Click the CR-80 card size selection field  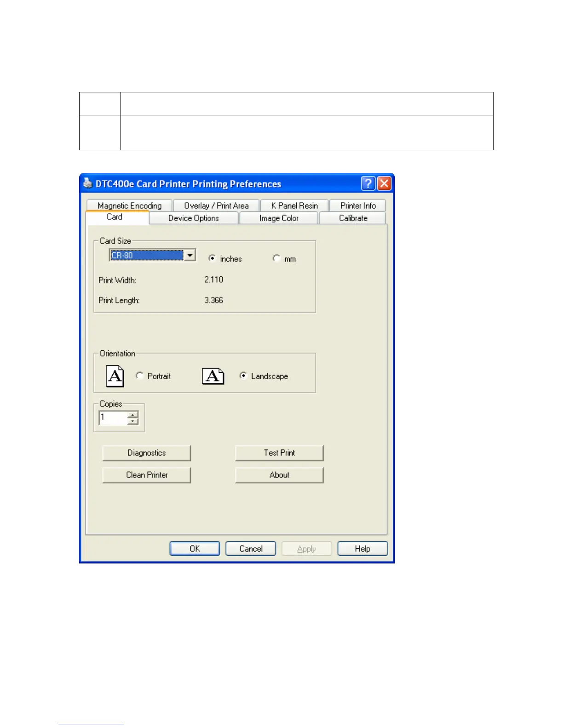(x=147, y=255)
